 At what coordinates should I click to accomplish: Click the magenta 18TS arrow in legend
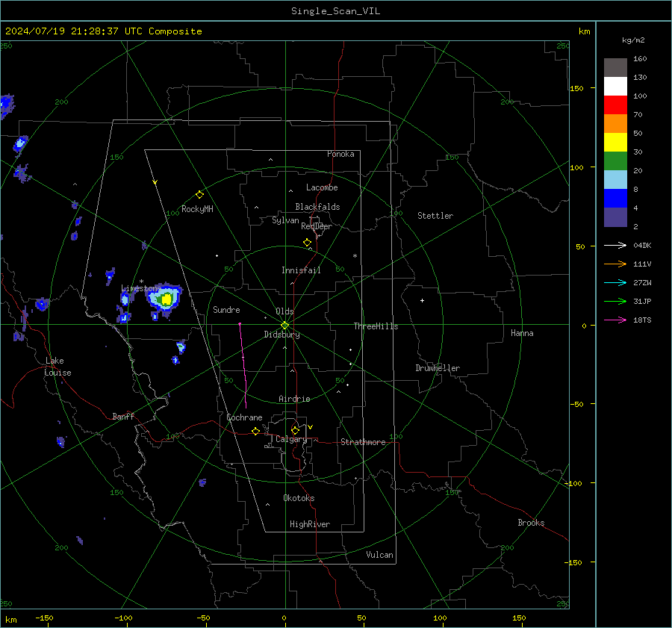point(615,320)
